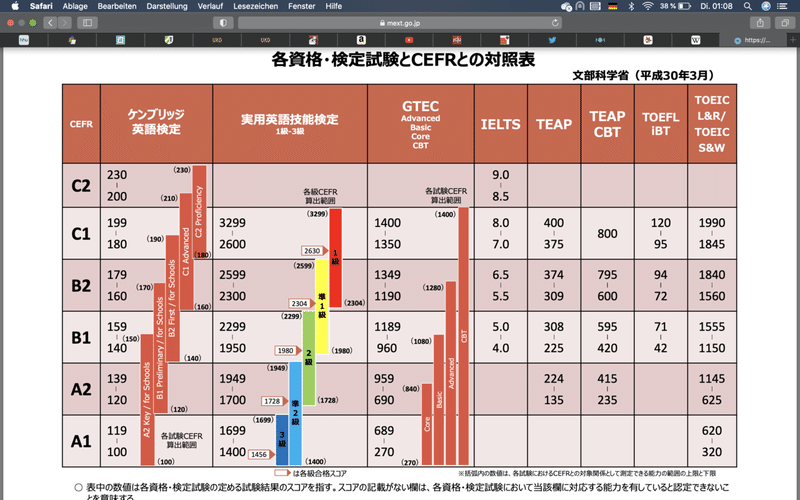Click the boxed passing score 2630
The width and height of the screenshot is (800, 500).
pyautogui.click(x=312, y=251)
